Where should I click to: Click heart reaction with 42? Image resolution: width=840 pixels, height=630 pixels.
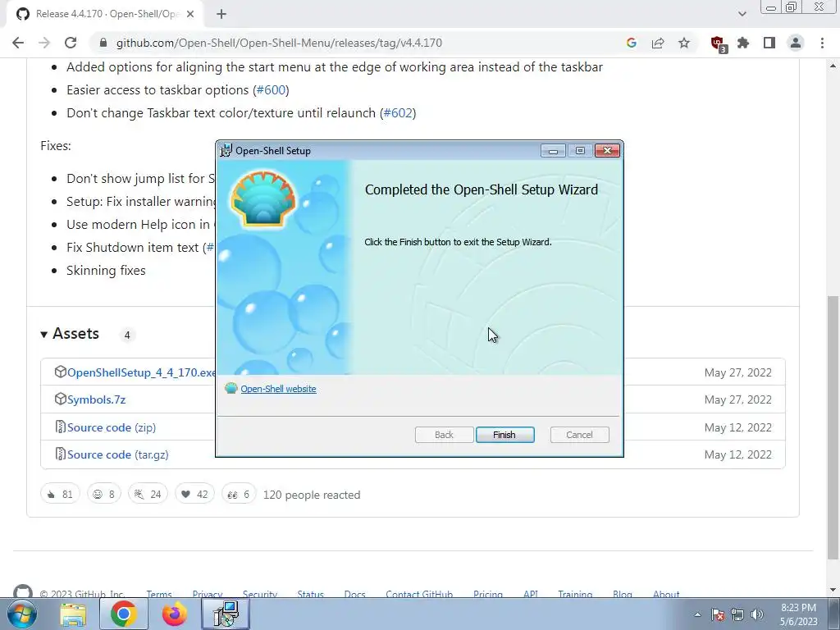click(x=194, y=494)
